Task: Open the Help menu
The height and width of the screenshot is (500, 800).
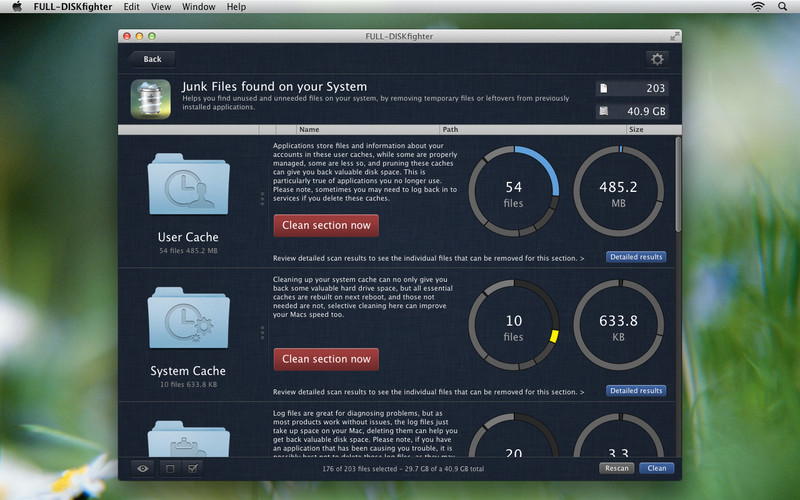Action: click(236, 7)
